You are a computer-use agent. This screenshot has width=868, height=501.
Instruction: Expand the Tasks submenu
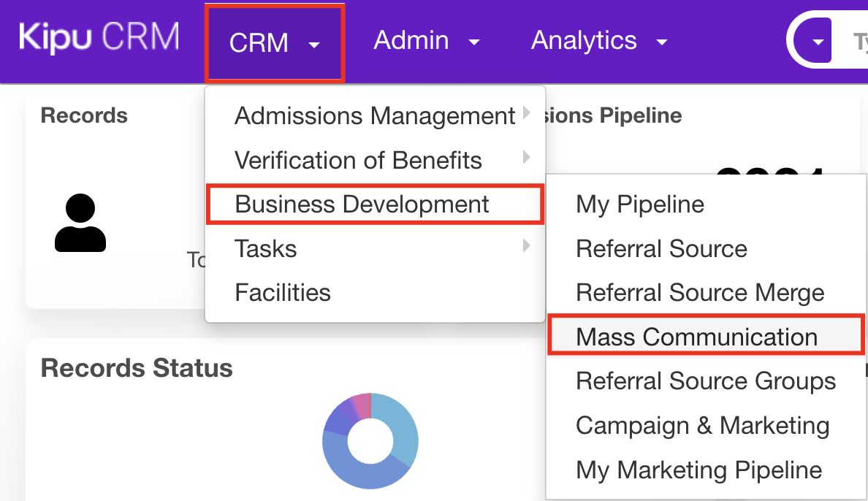pyautogui.click(x=266, y=249)
